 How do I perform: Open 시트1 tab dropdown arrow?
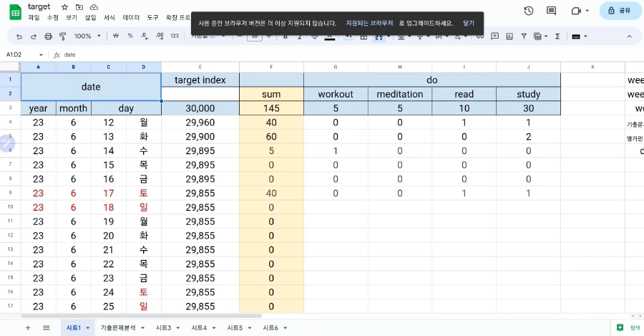[88, 328]
